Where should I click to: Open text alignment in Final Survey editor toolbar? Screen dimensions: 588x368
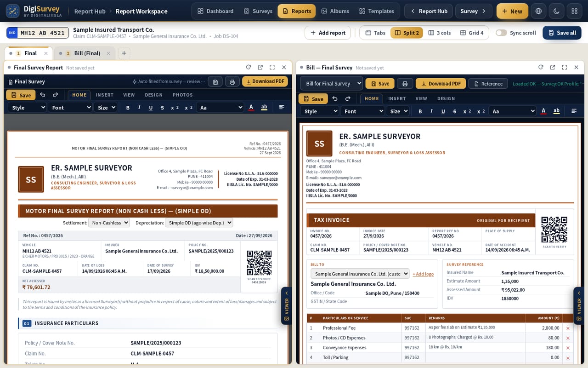282,108
